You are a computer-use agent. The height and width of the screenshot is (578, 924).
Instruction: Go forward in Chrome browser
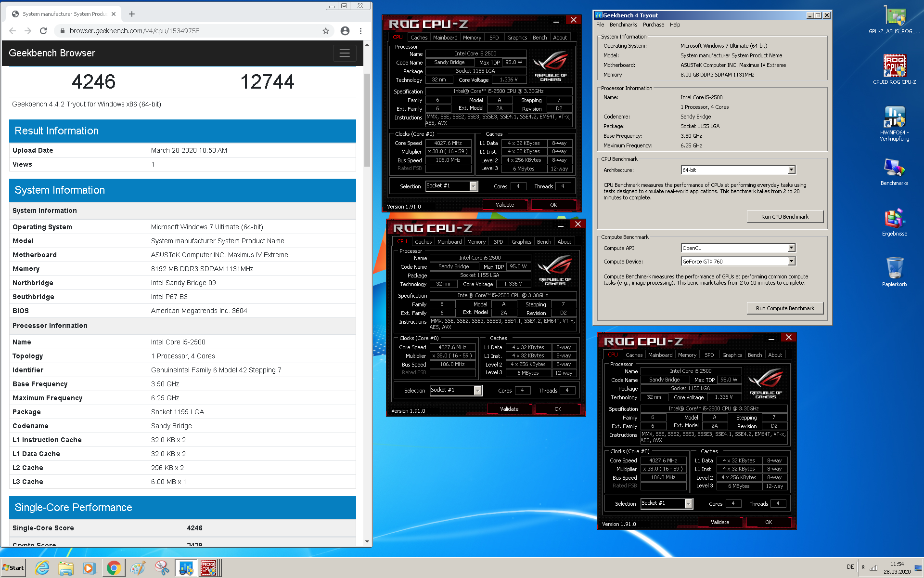28,31
